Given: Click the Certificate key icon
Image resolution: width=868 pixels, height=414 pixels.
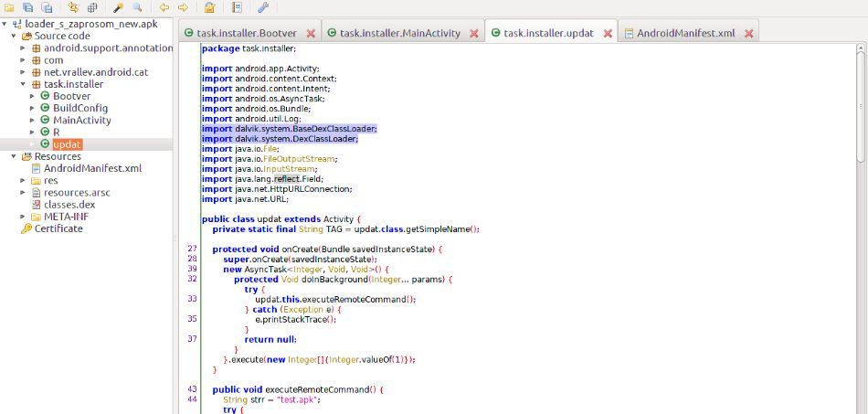Looking at the screenshot, I should 26,228.
